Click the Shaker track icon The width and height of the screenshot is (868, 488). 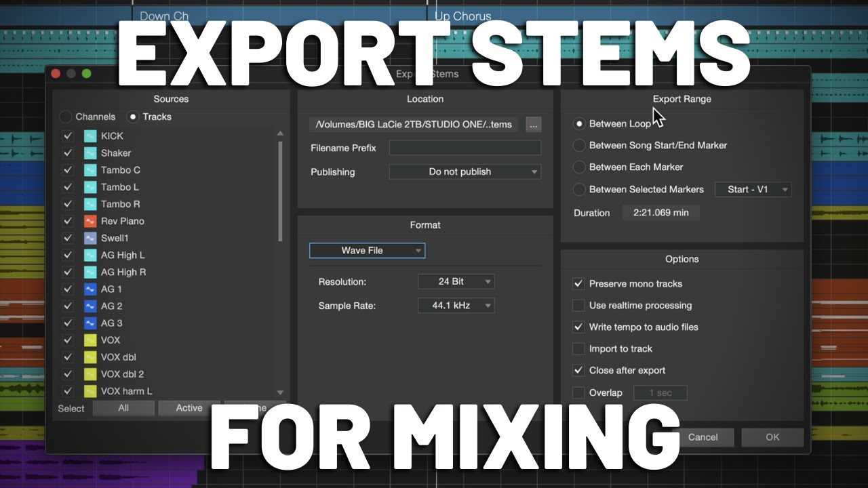coord(90,153)
